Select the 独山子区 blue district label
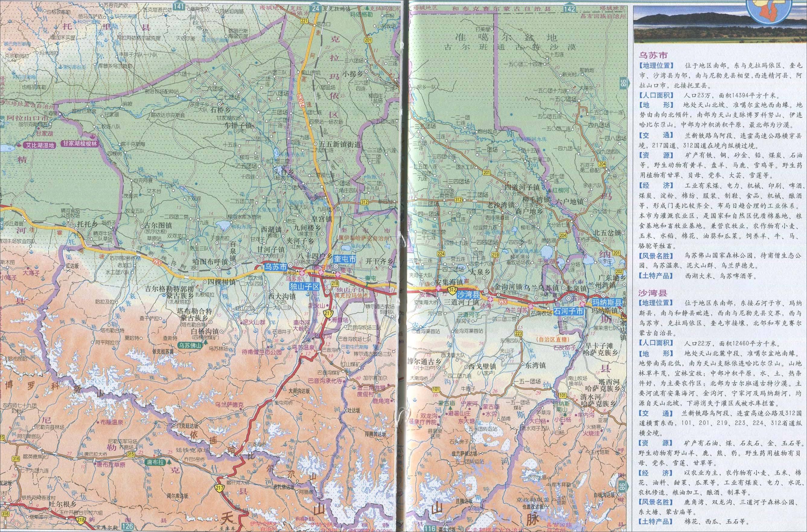Viewport: 807px width, 532px height. coord(304,287)
